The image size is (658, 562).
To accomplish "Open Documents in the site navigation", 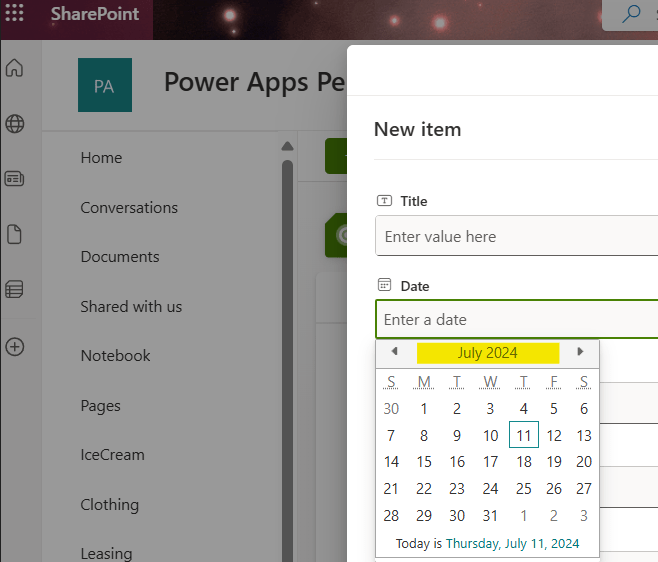I will (x=120, y=257).
